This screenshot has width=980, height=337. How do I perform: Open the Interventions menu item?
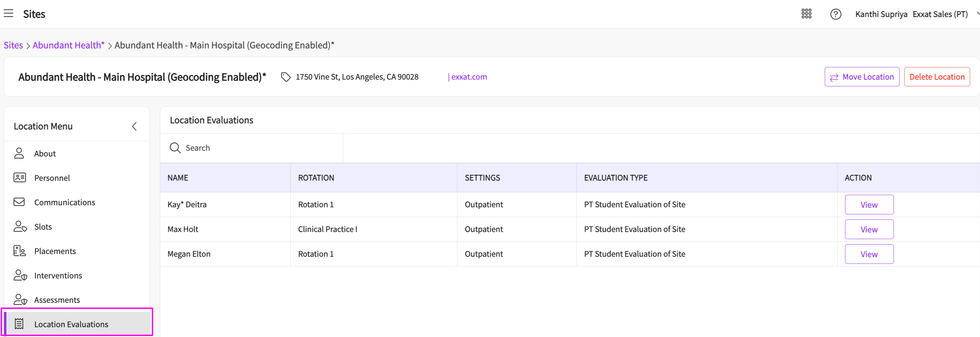click(77, 275)
